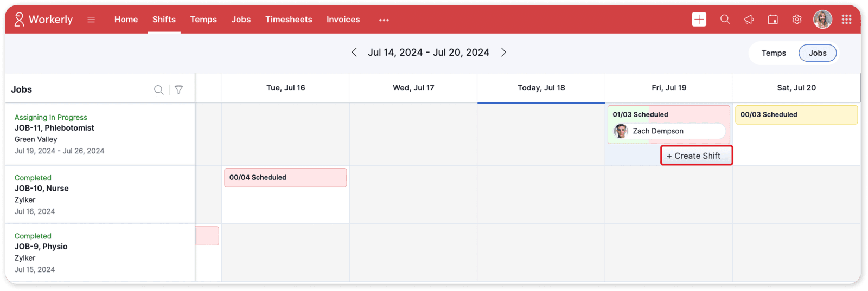Open the more menu ellipsis
The height and width of the screenshot is (291, 868).
[x=384, y=20]
